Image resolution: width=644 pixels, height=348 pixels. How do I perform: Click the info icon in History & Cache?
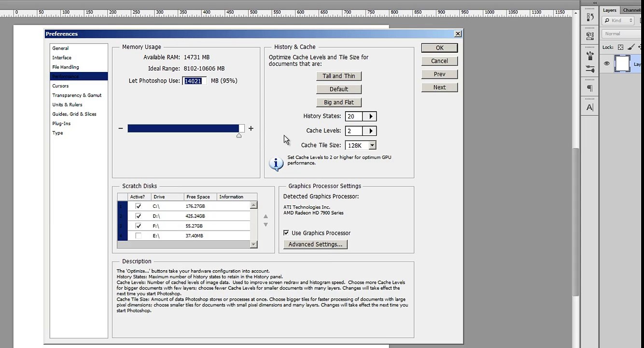point(276,163)
